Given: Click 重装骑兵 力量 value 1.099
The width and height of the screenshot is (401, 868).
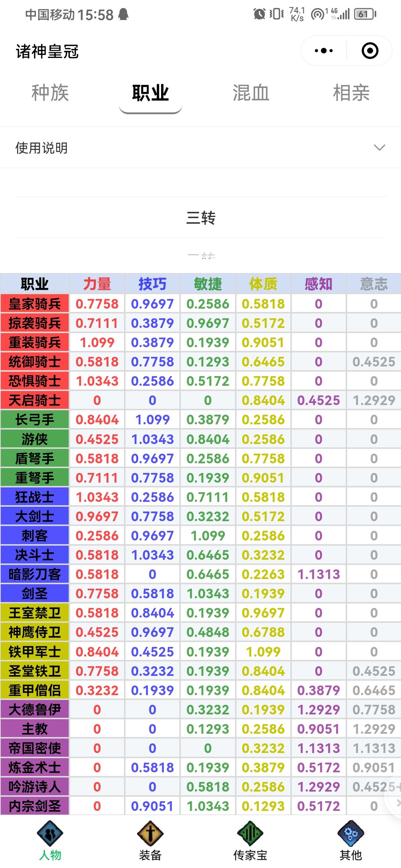Looking at the screenshot, I should point(97,342).
